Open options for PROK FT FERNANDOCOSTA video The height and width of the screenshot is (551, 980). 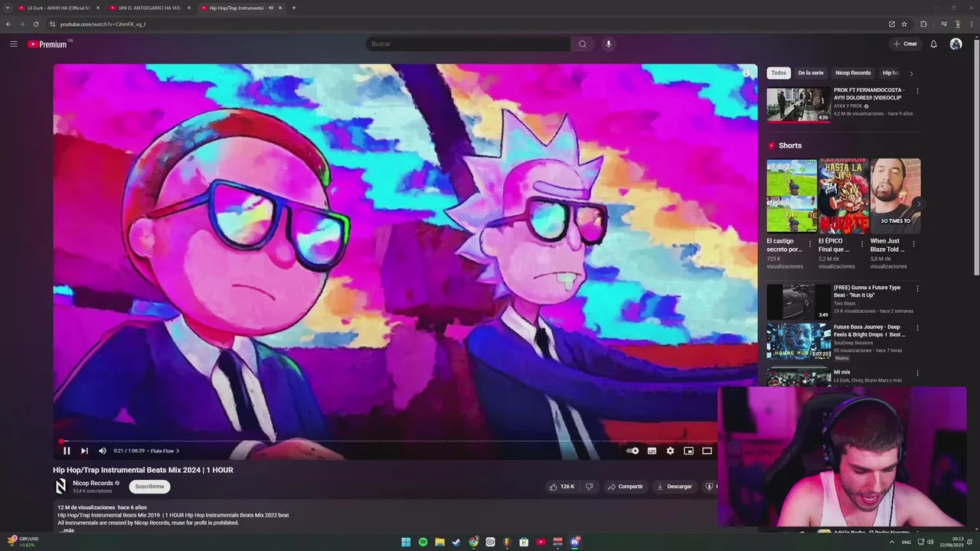pyautogui.click(x=917, y=91)
